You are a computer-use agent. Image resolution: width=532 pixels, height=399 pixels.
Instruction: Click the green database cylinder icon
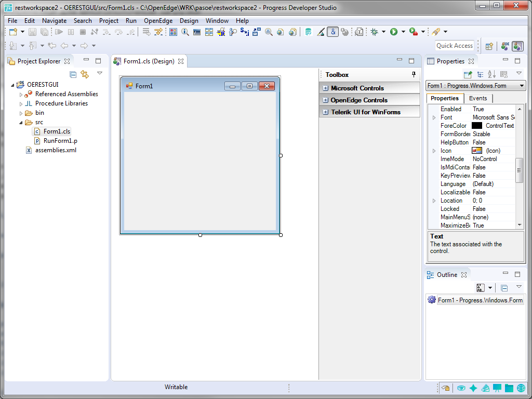pos(308,32)
